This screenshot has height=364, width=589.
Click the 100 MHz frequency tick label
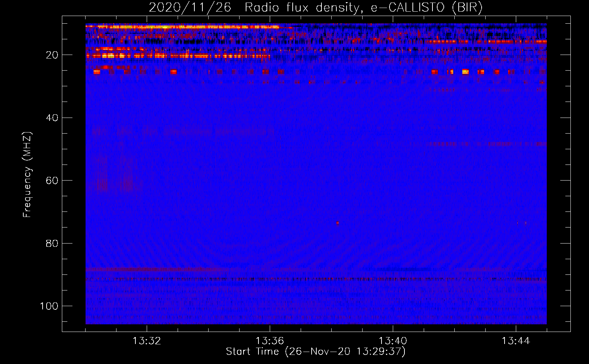(x=49, y=306)
